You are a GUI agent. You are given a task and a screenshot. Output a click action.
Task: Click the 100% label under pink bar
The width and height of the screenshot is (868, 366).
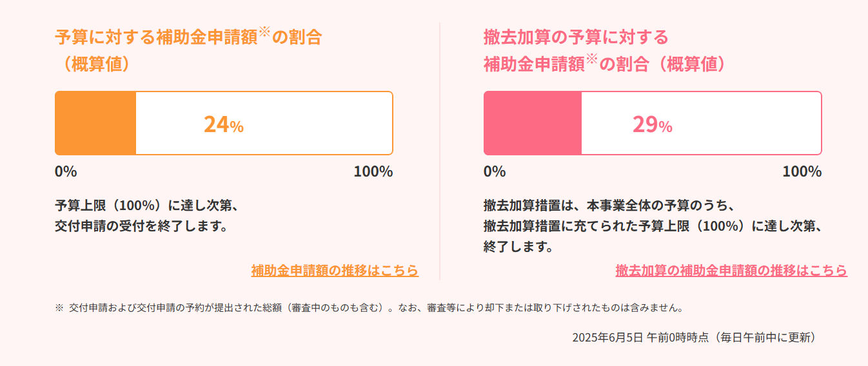802,172
